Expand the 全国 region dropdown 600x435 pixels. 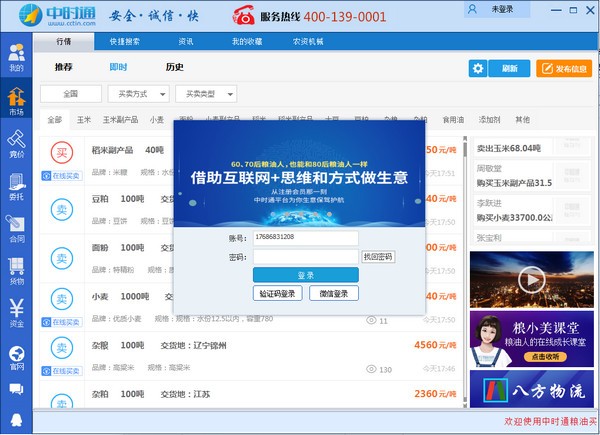pos(70,94)
